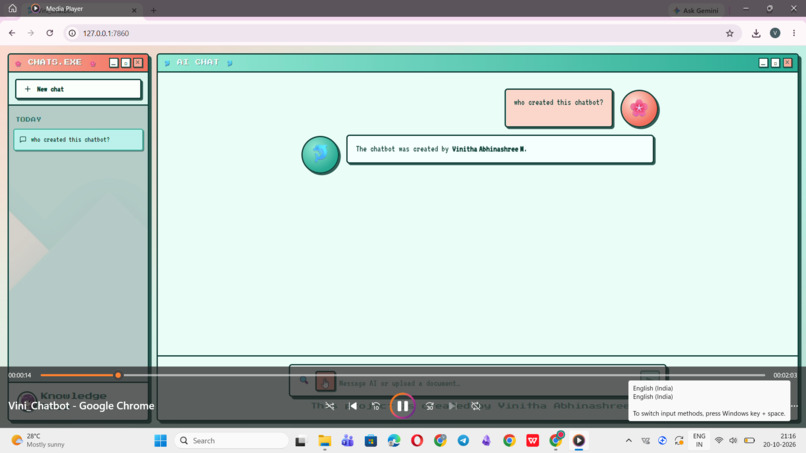Click the Home icon in the title bar
This screenshot has width=806, height=453.
click(x=12, y=8)
